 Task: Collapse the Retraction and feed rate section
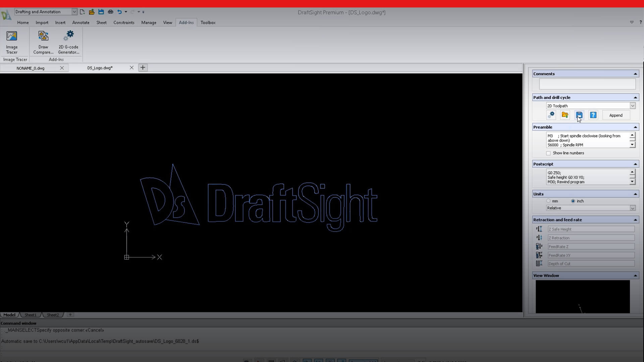(635, 220)
